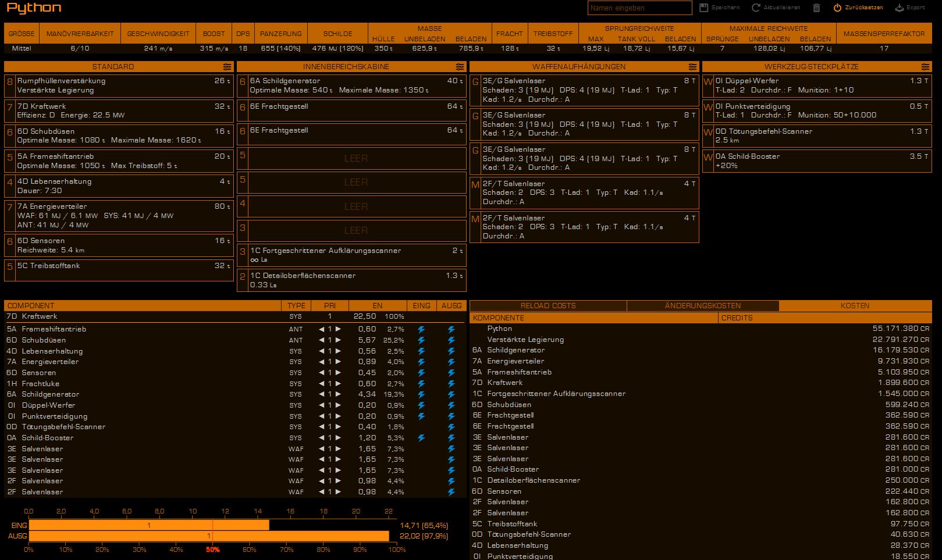Open the 0D Tötungsbefehl-Scanner utility slot
Screen dimensions: 942x560
tap(817, 135)
